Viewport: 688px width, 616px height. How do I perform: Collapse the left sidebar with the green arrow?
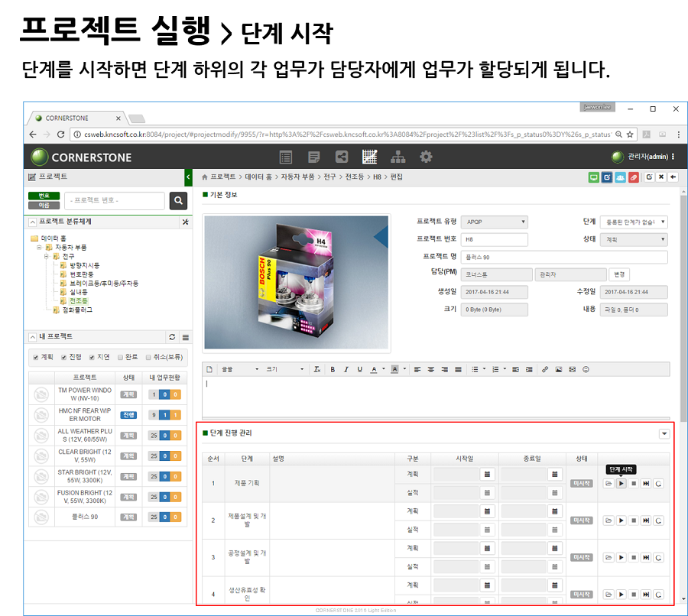188,177
